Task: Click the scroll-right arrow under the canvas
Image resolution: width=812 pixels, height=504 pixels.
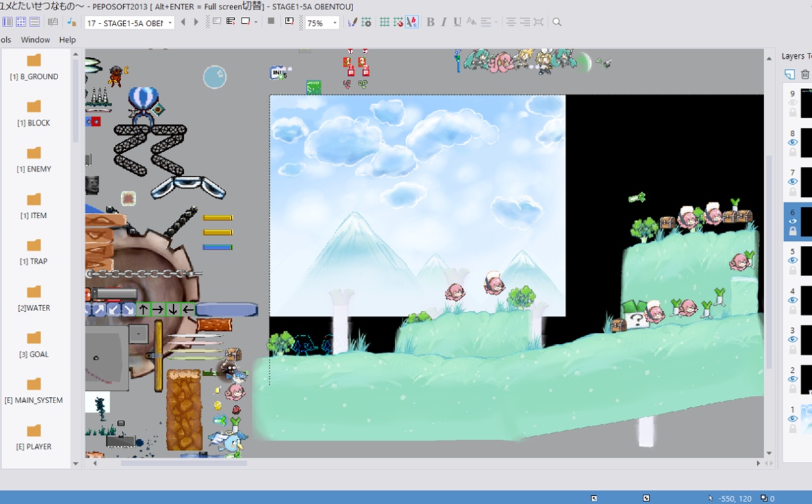Action: coord(759,463)
